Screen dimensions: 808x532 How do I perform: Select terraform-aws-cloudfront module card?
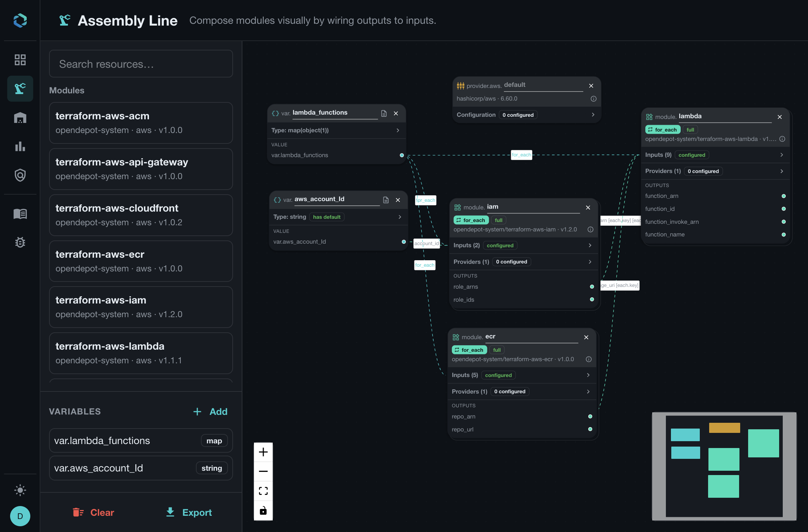pyautogui.click(x=141, y=215)
